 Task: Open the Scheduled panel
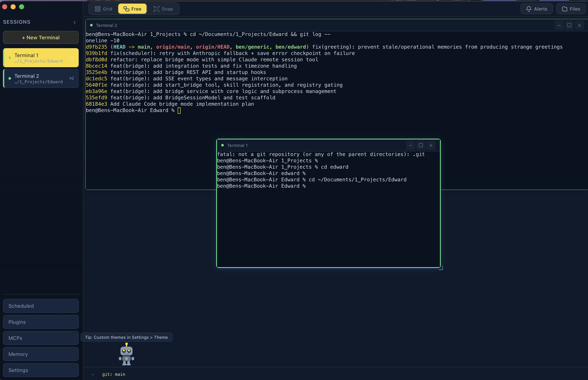pyautogui.click(x=41, y=306)
